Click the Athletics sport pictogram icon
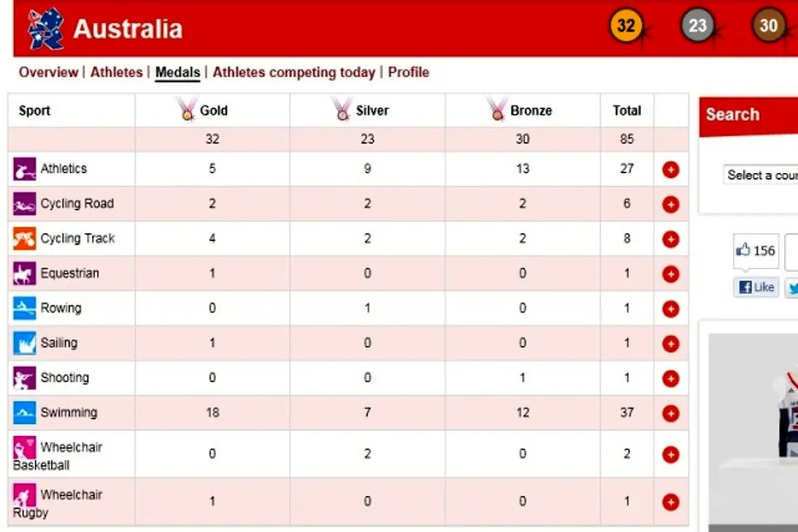798x532 pixels. (25, 169)
